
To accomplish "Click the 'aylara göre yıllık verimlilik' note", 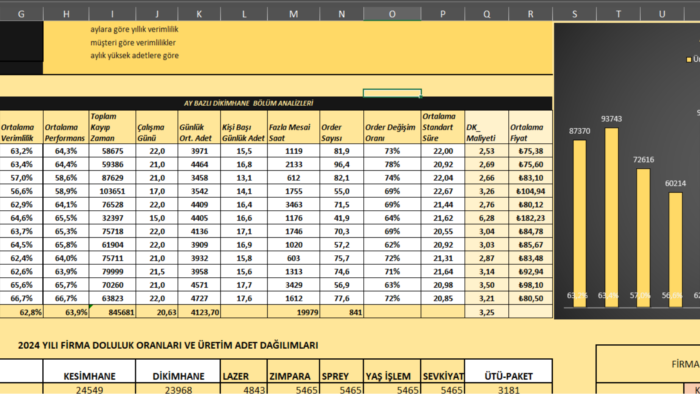I will tap(134, 29).
